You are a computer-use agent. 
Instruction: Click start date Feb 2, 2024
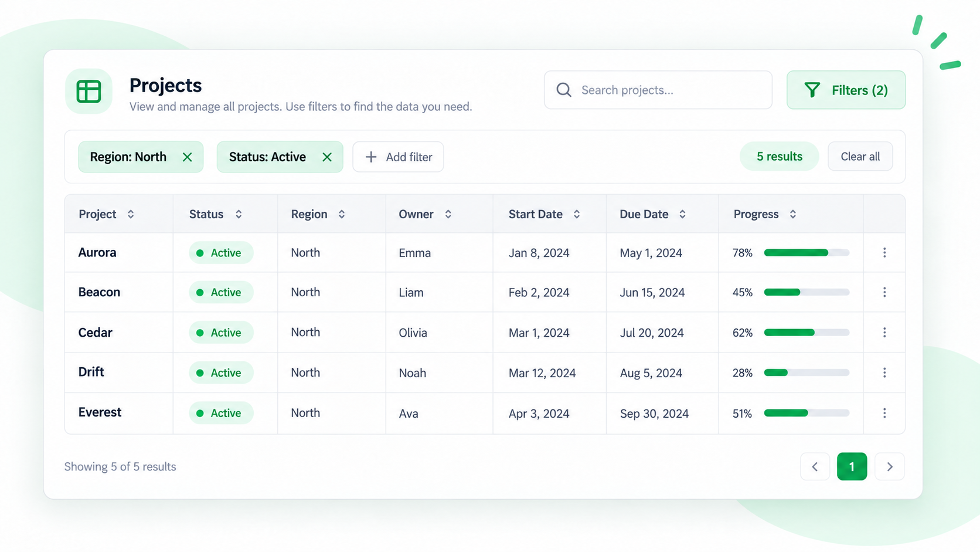(x=539, y=292)
